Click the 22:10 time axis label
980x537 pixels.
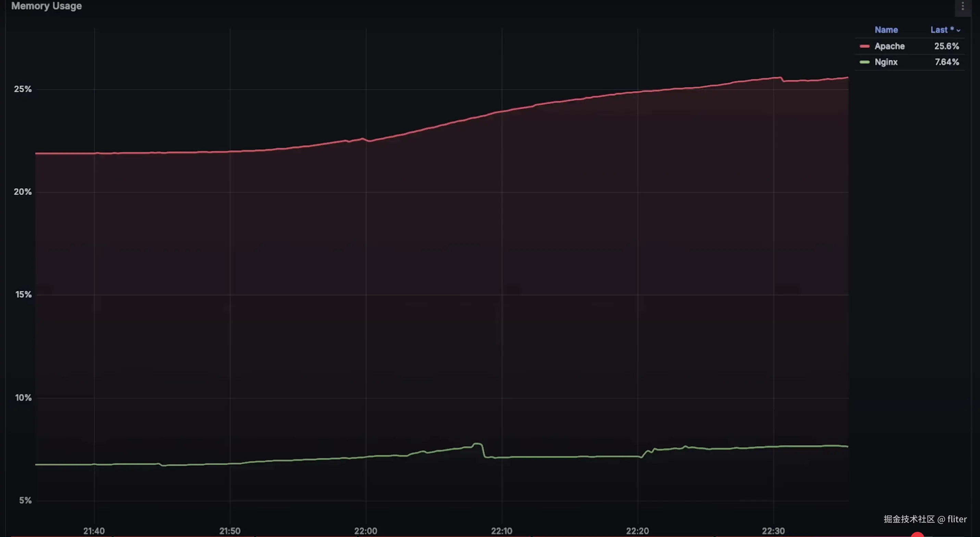point(501,530)
